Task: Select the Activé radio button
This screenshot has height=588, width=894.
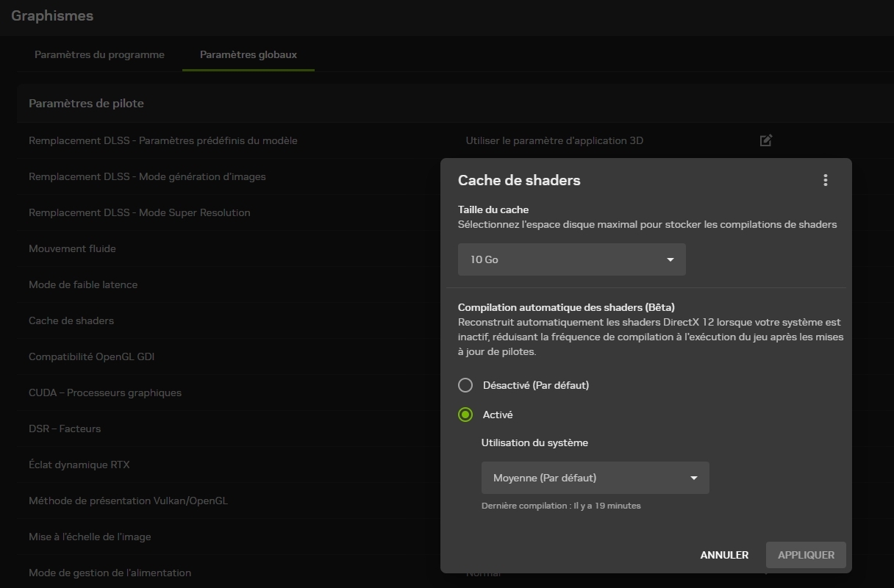Action: click(x=465, y=415)
